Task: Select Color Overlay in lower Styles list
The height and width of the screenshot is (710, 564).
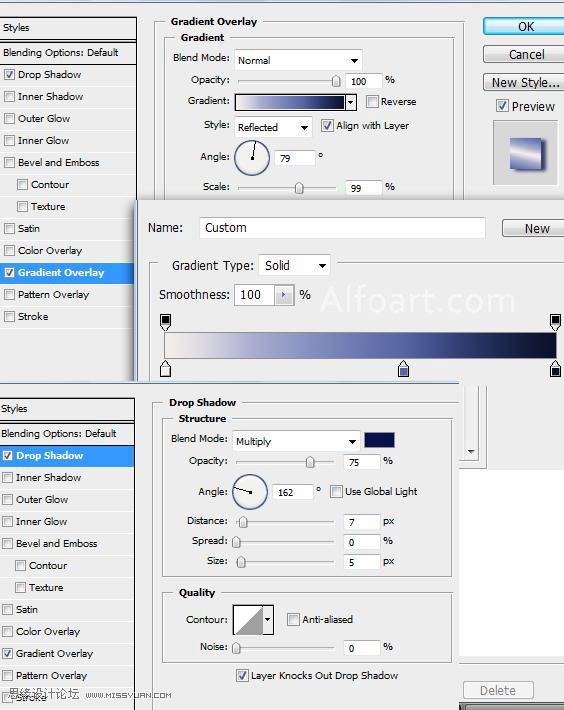Action: [x=48, y=631]
